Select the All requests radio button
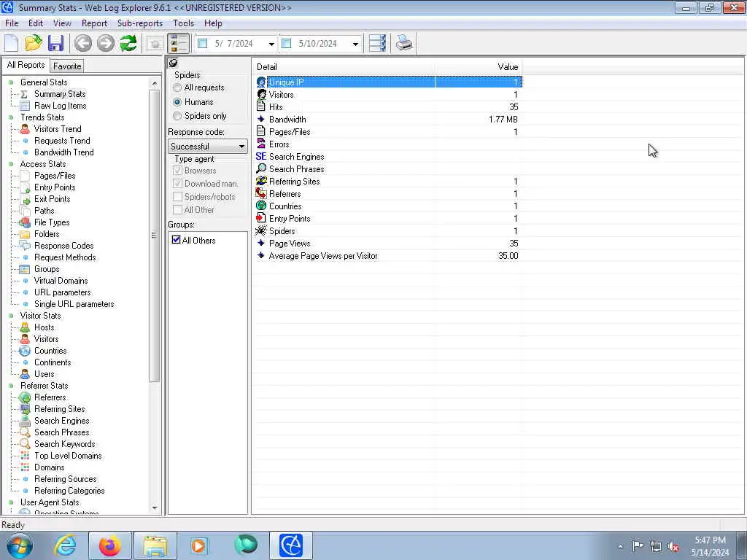The width and height of the screenshot is (747, 560). click(x=177, y=87)
